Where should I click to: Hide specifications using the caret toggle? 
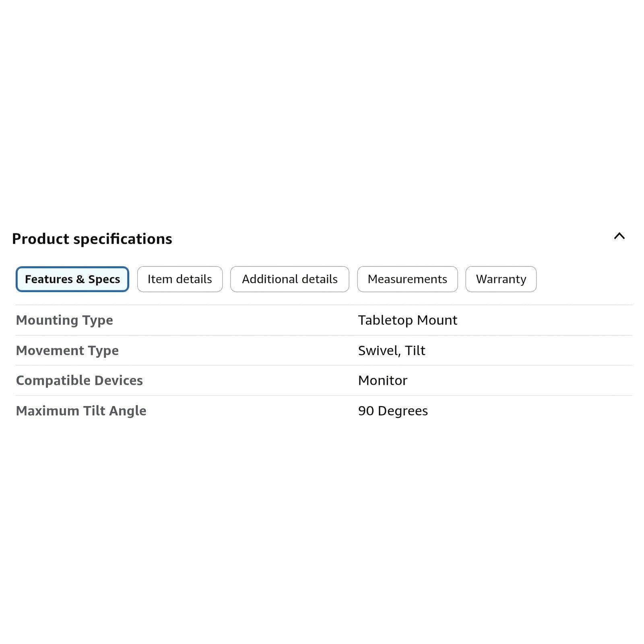coord(619,236)
